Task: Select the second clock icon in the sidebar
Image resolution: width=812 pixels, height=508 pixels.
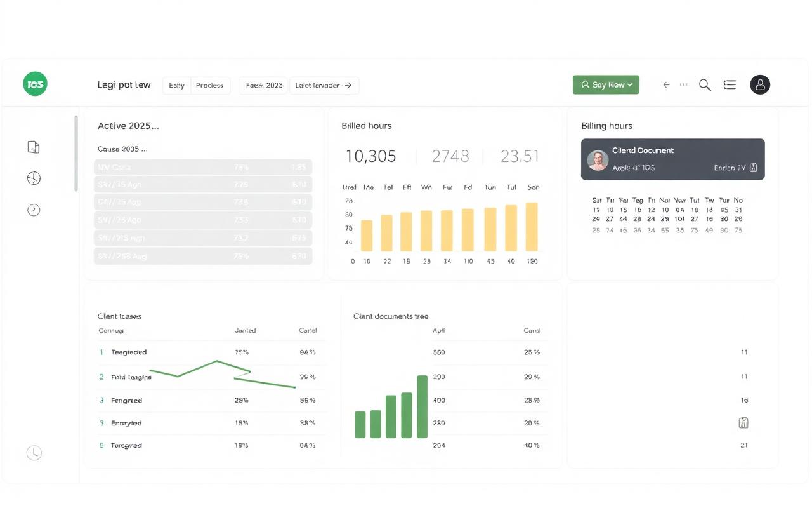Action: (34, 210)
